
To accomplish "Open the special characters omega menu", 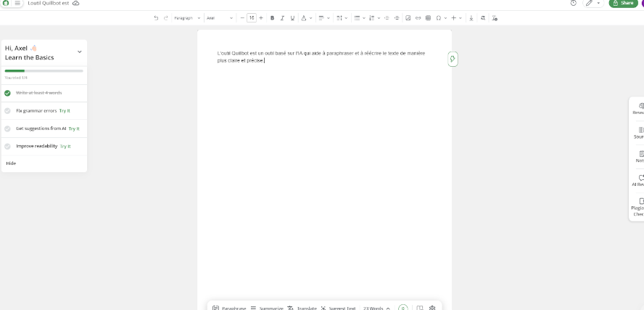I will tap(441, 18).
